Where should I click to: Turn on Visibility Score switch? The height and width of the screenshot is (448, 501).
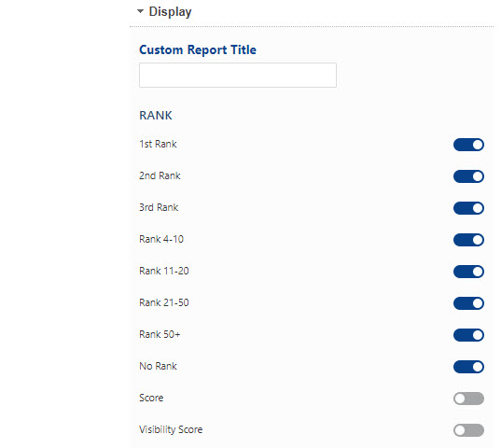[x=468, y=430]
